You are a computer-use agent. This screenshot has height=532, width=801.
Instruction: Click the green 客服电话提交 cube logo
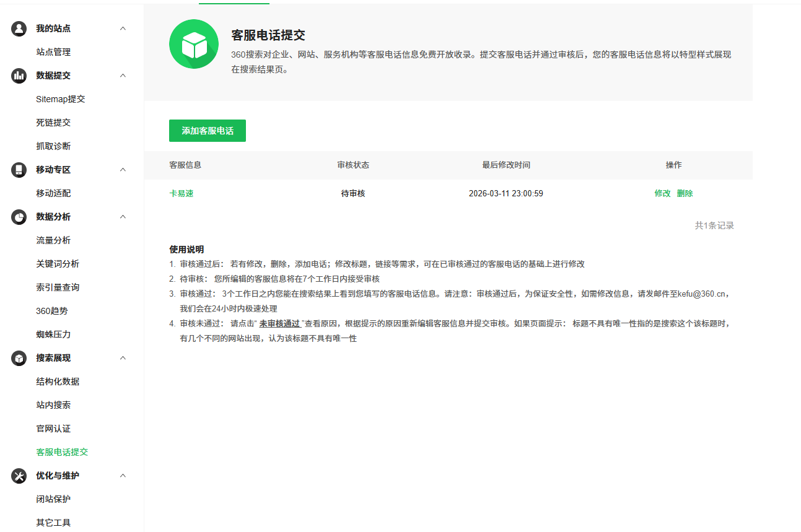click(x=194, y=44)
